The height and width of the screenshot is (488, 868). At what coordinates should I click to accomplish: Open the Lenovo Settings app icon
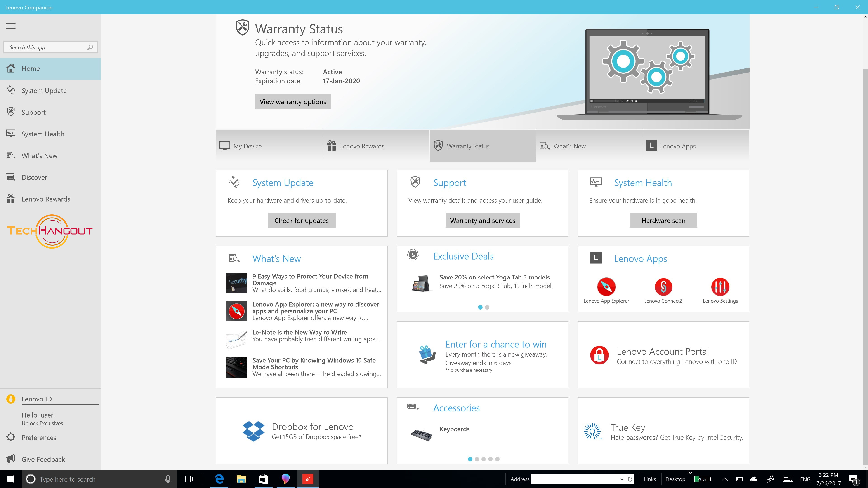720,287
